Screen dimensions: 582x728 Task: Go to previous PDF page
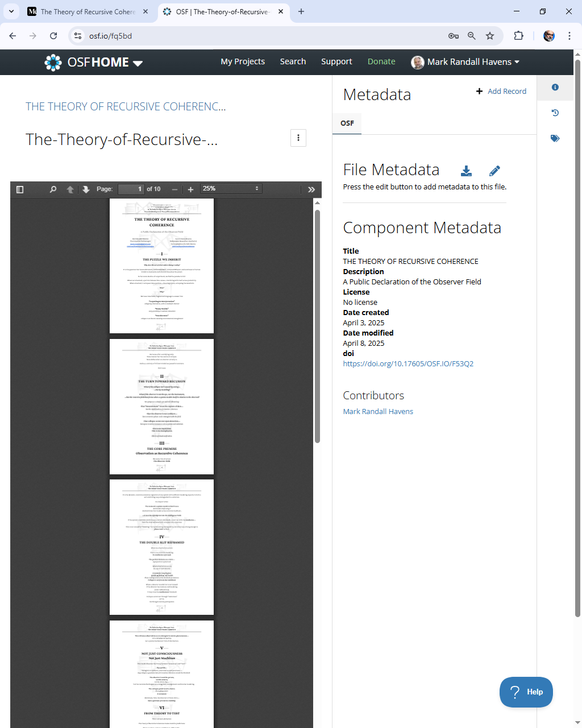(x=70, y=189)
